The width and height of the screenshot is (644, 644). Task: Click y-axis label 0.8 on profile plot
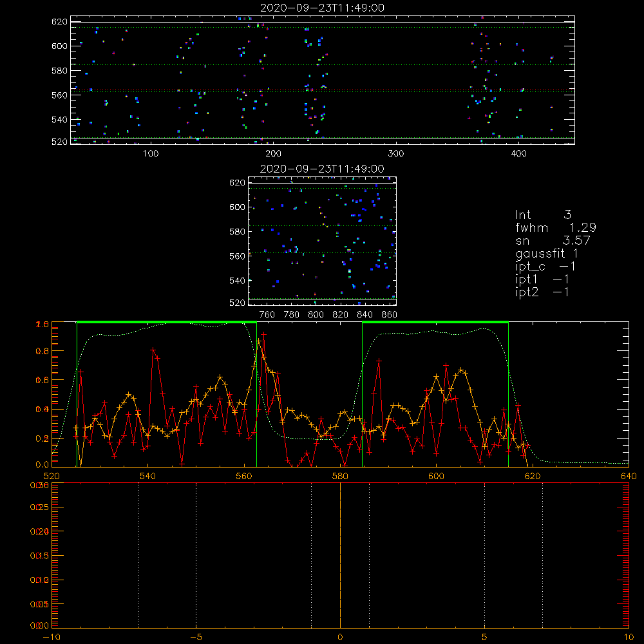(x=43, y=351)
